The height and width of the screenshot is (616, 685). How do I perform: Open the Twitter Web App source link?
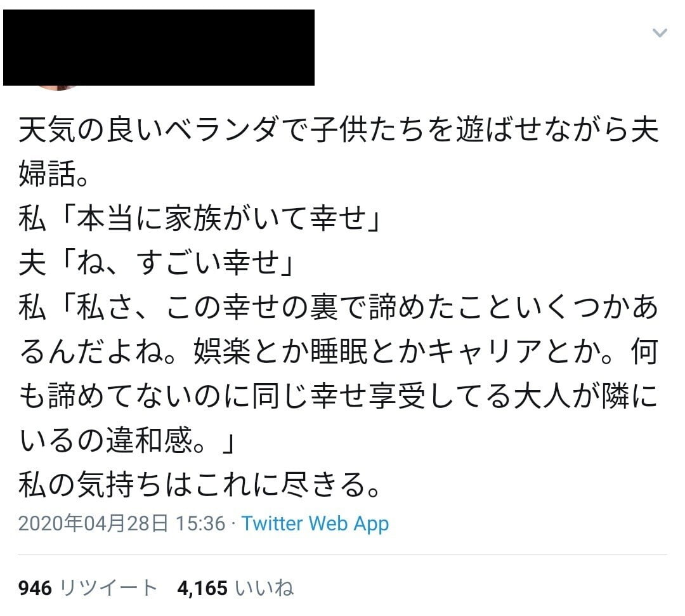point(315,523)
